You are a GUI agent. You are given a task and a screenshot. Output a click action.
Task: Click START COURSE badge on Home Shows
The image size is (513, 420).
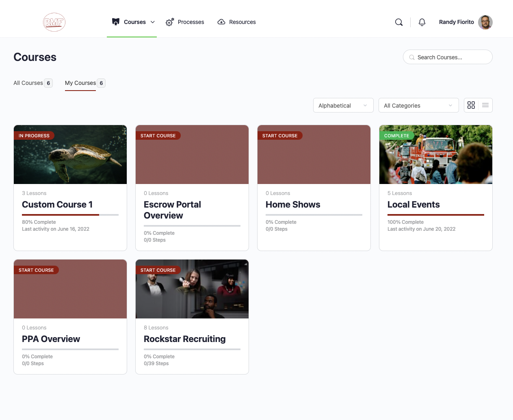(280, 136)
